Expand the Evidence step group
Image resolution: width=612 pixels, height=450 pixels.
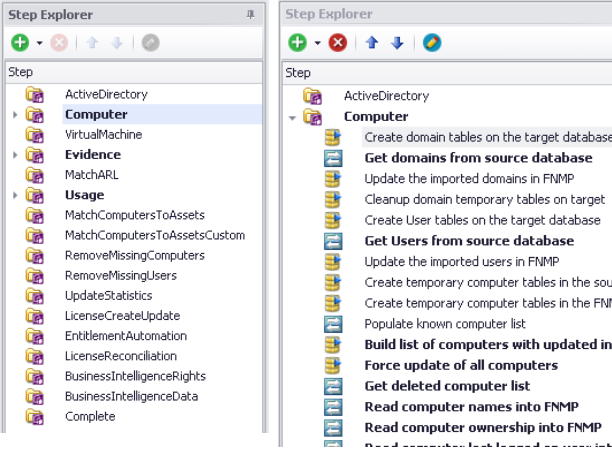click(14, 155)
